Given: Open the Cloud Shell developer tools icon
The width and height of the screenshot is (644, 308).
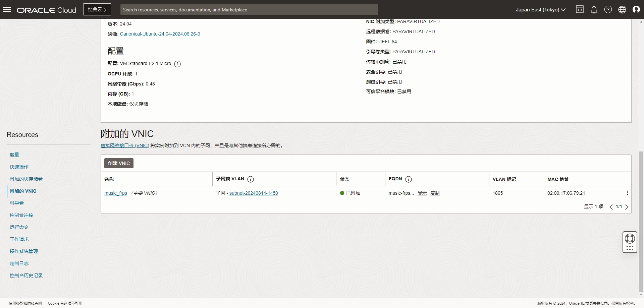Looking at the screenshot, I should (580, 9).
